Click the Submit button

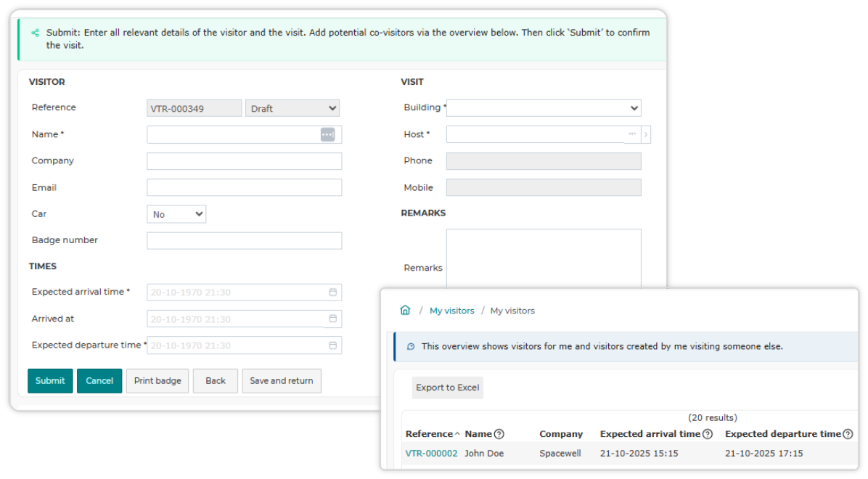click(x=50, y=381)
